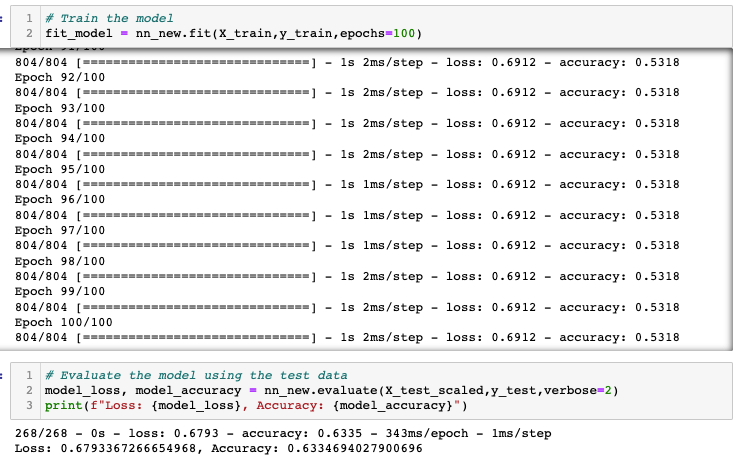Click the 'Epoch 97/100' output line

(x=60, y=230)
